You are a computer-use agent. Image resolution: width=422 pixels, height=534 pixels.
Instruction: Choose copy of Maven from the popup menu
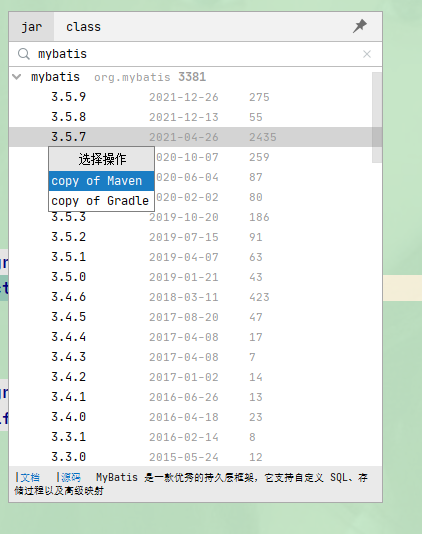[101, 181]
